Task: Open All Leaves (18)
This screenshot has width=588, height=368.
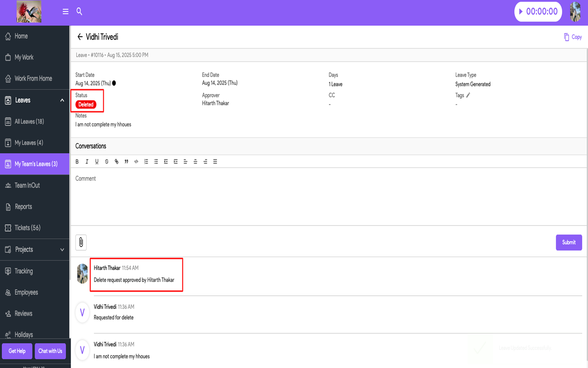Action: coord(35,121)
